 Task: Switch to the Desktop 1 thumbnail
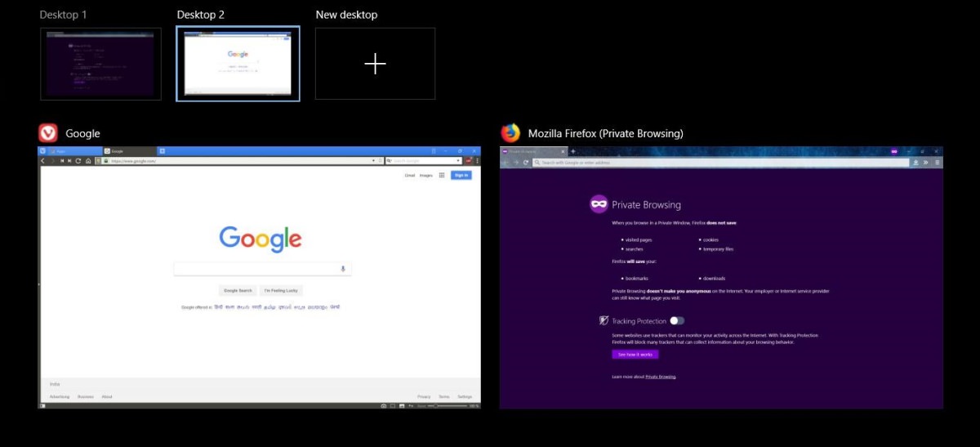pos(100,64)
